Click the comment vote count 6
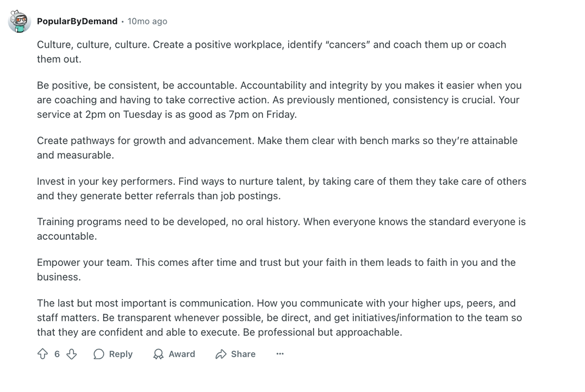The image size is (585, 392). pyautogui.click(x=57, y=354)
